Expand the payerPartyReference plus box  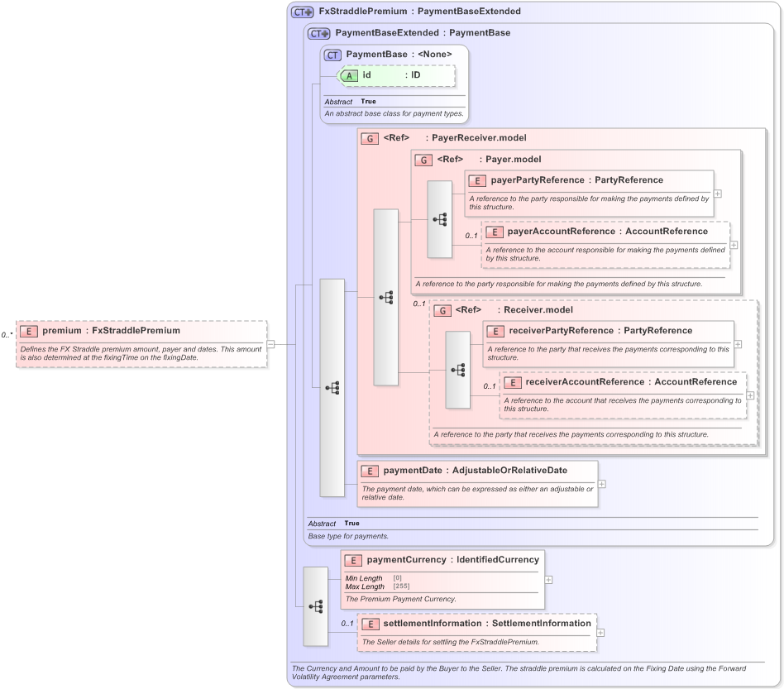[718, 194]
